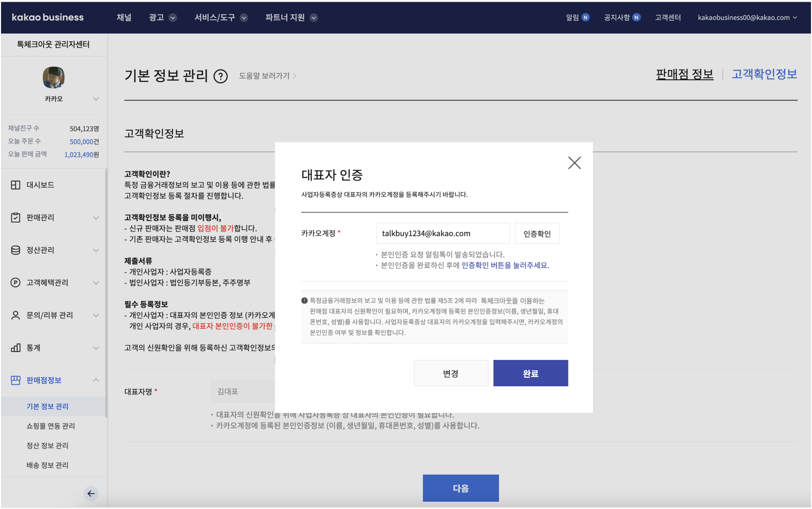Click the settlement management coin stack icon
The image size is (812, 509).
click(x=16, y=250)
